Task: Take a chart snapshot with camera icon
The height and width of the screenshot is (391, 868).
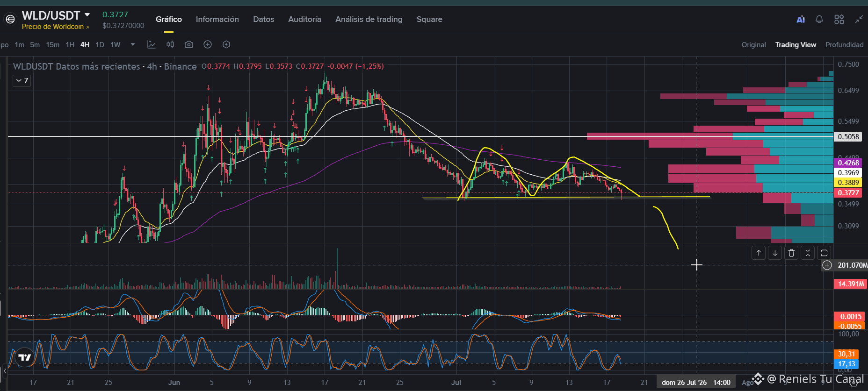Action: pos(189,44)
